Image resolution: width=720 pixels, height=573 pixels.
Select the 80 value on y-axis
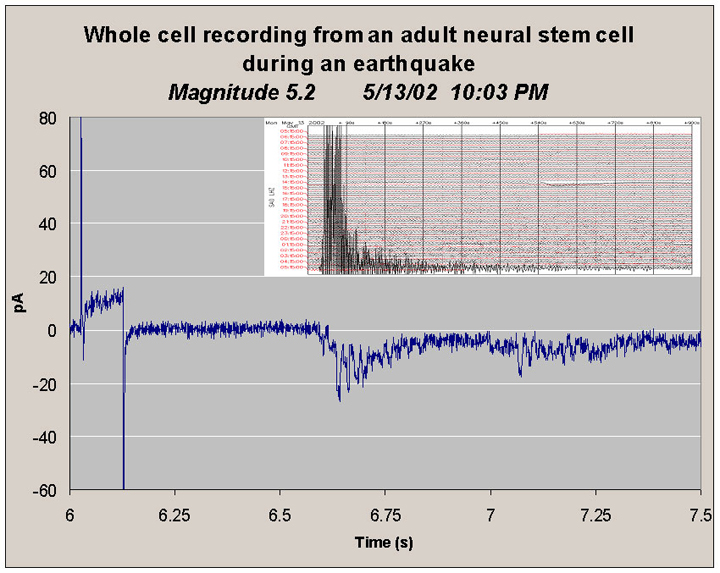(47, 118)
